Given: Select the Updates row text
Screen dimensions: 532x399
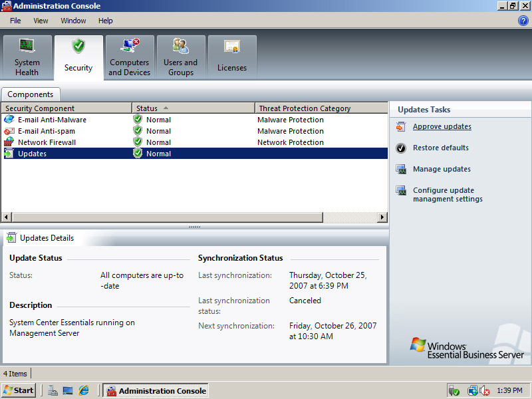Looking at the screenshot, I should click(32, 154).
